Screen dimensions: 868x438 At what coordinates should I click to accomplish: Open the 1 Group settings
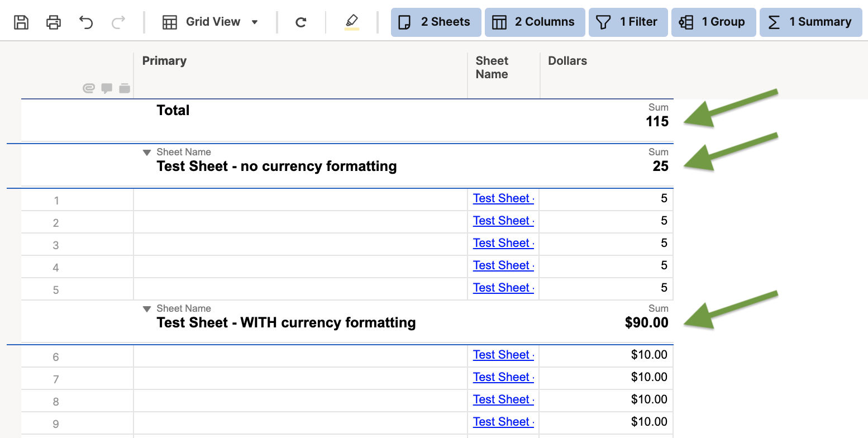click(713, 22)
